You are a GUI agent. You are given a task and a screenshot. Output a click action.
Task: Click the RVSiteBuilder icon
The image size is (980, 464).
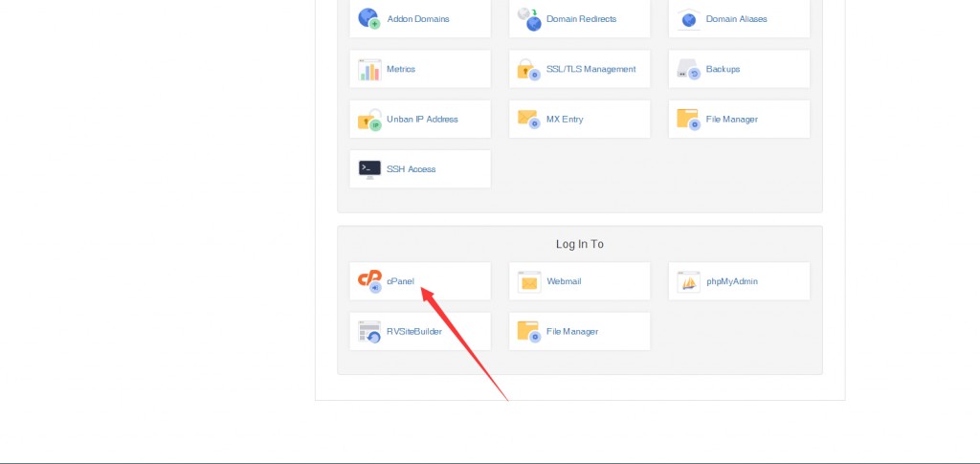pyautogui.click(x=369, y=332)
